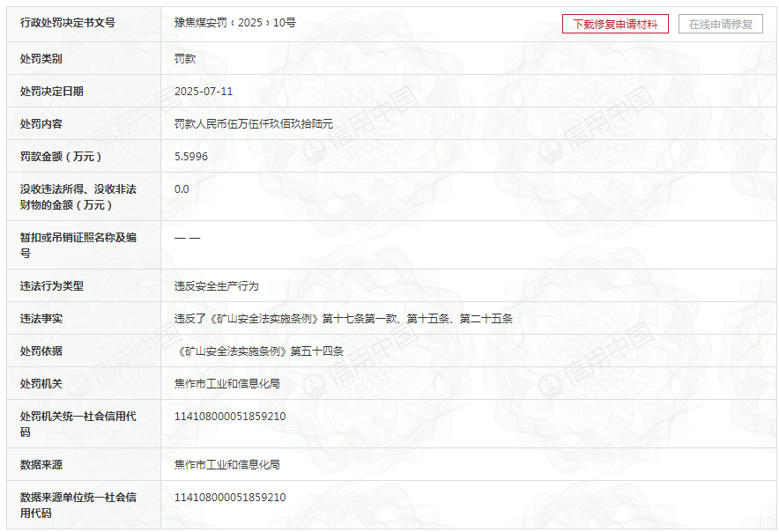
Task: Click the penalty type value 罚款
Action: point(185,59)
